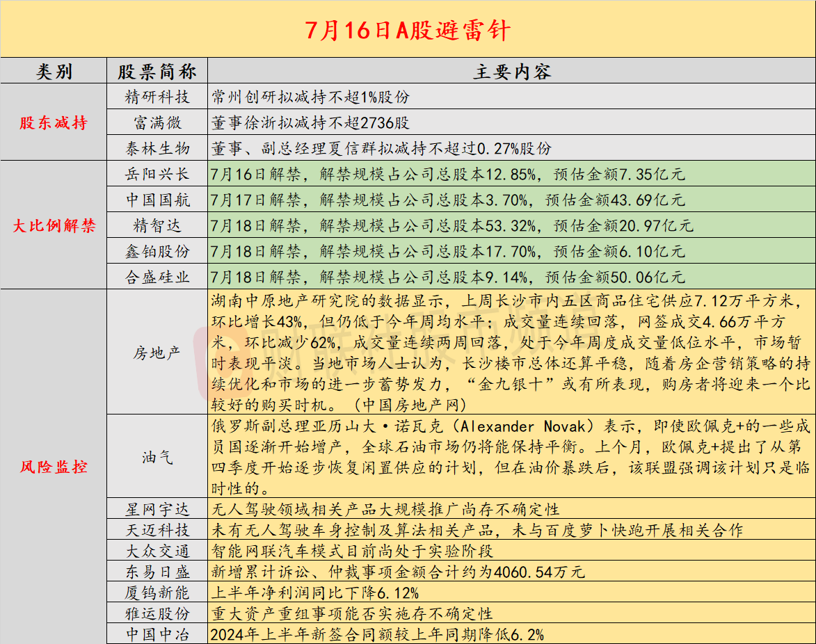Image resolution: width=816 pixels, height=644 pixels.
Task: Click the 类别 column header
Action: coord(54,71)
